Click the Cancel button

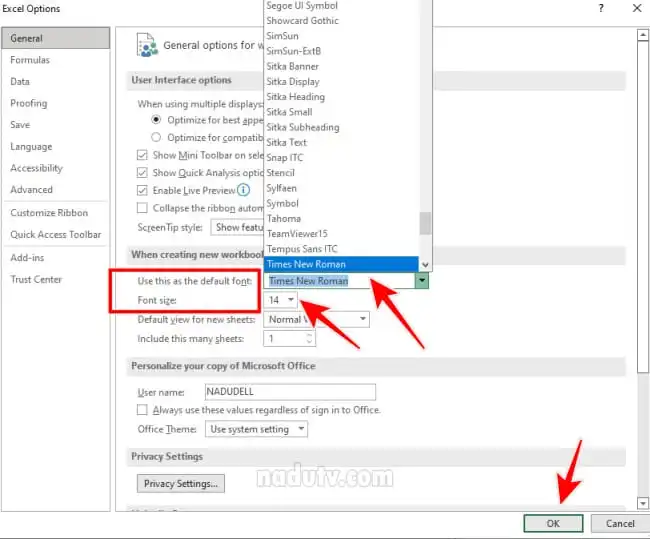(x=620, y=523)
